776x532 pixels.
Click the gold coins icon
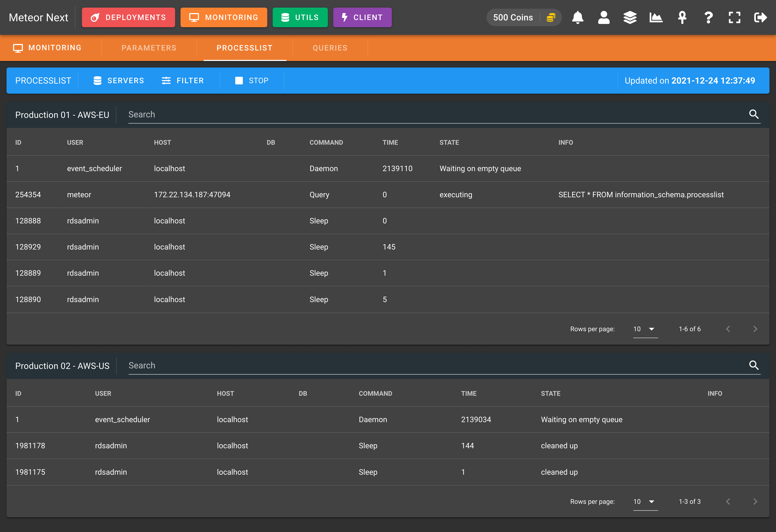click(x=551, y=17)
